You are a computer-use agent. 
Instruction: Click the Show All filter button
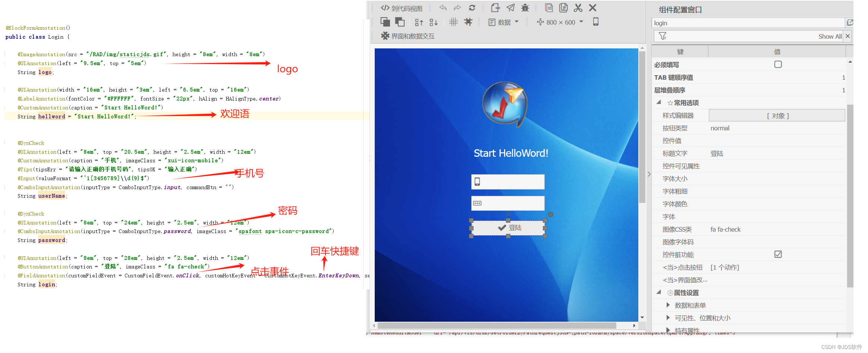[830, 36]
